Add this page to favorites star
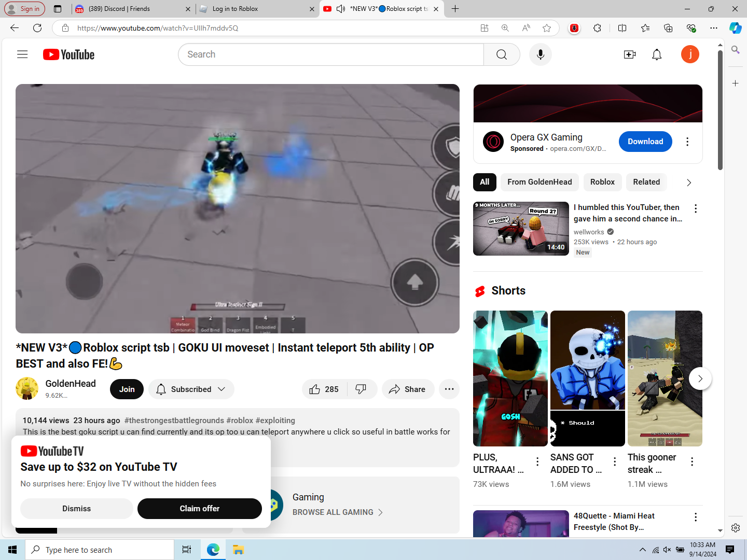Viewport: 747px width, 560px height. [x=547, y=28]
